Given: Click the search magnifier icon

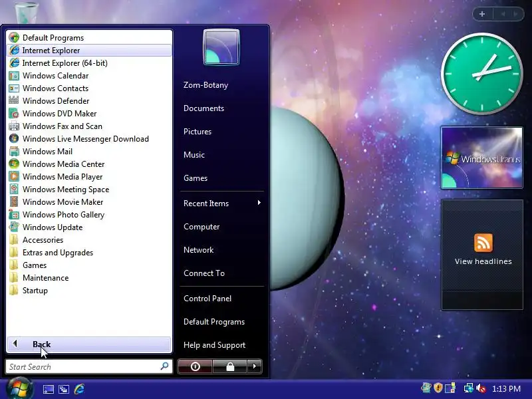Looking at the screenshot, I should [x=164, y=366].
